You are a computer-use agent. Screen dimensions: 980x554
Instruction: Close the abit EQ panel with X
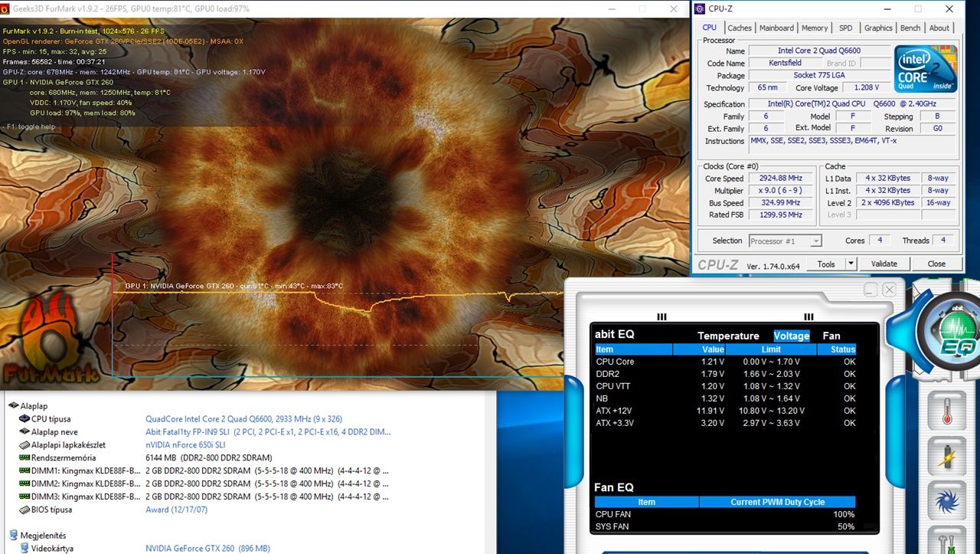[889, 290]
